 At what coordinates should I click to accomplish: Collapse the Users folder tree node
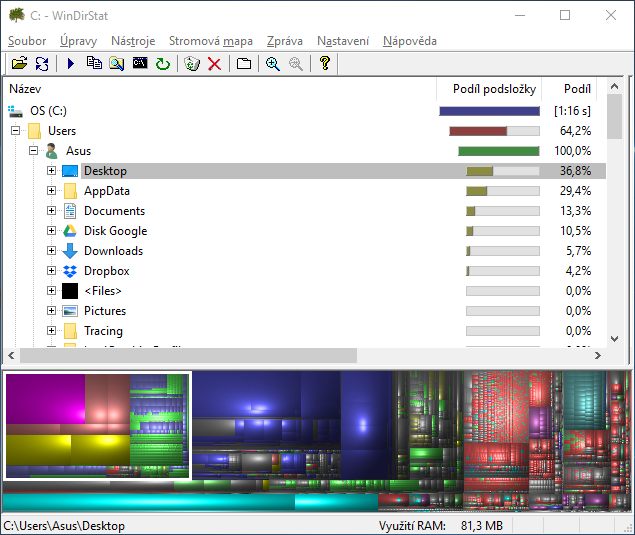(15, 131)
